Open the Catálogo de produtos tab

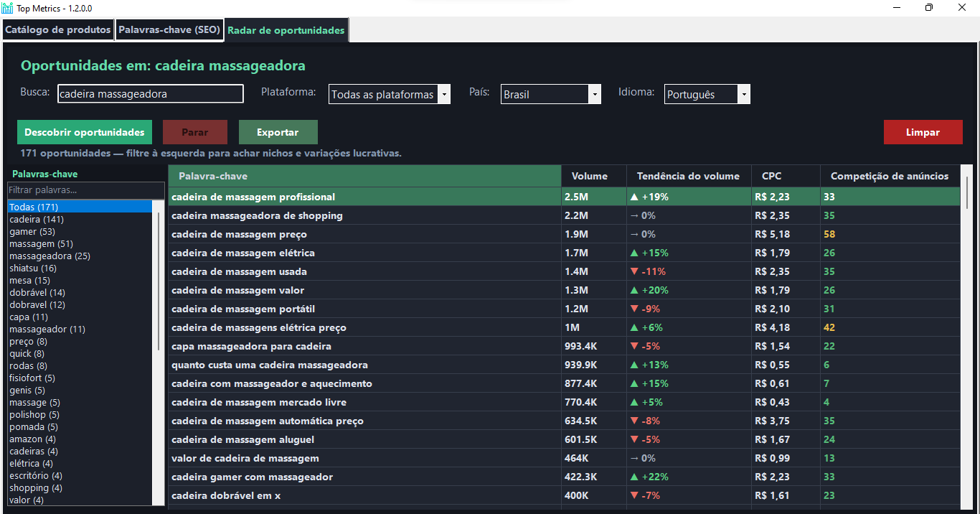tap(58, 30)
